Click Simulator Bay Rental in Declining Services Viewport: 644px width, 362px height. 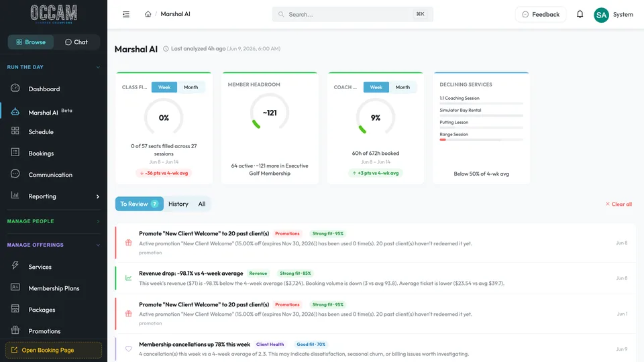[460, 110]
